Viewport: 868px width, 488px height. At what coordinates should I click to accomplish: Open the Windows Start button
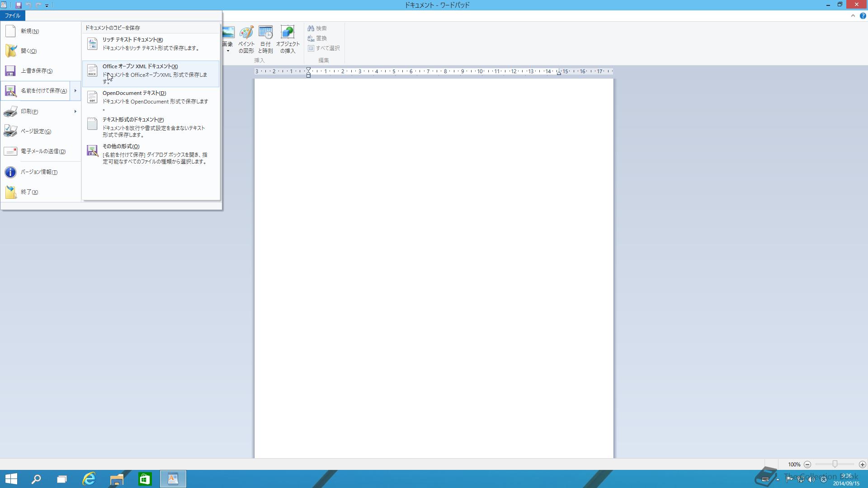click(x=11, y=479)
